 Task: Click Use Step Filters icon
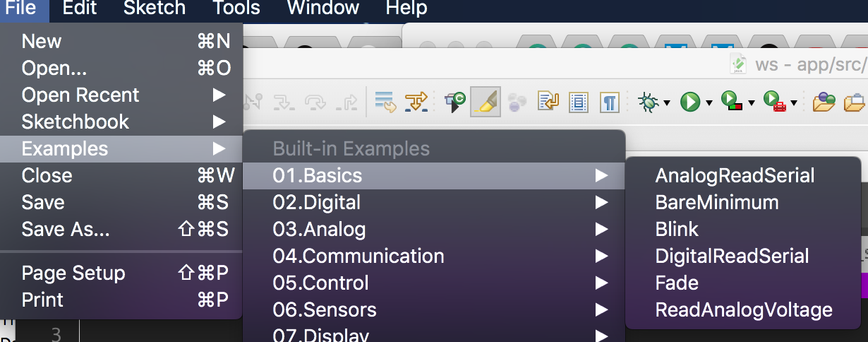(x=416, y=102)
